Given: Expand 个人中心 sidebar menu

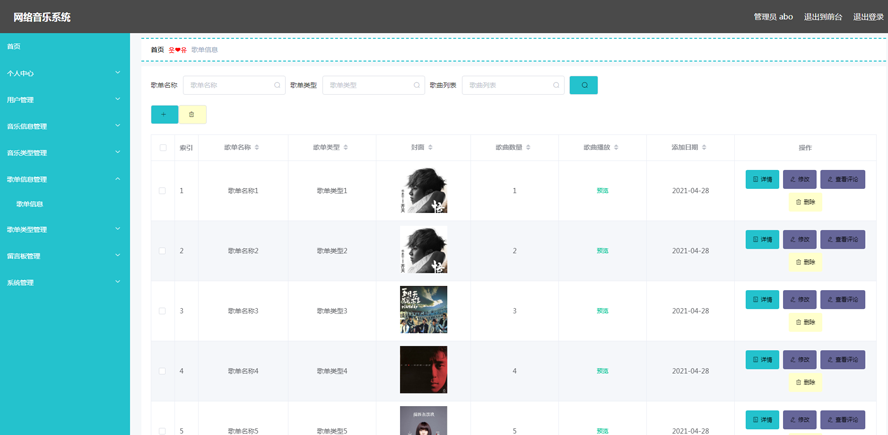Looking at the screenshot, I should pyautogui.click(x=65, y=73).
